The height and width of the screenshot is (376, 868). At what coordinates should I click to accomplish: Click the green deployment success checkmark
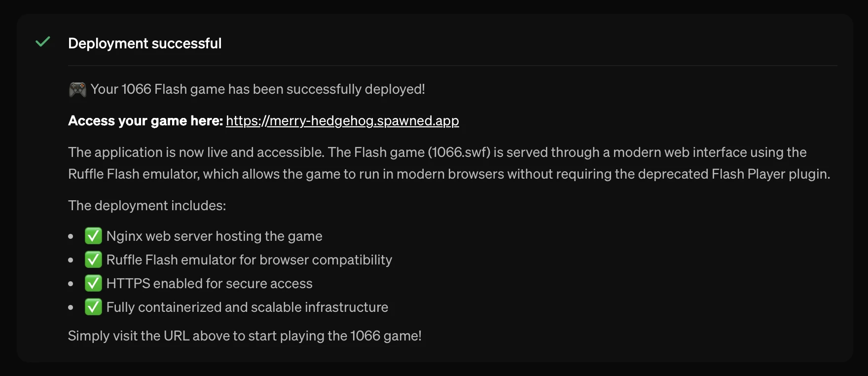coord(43,42)
